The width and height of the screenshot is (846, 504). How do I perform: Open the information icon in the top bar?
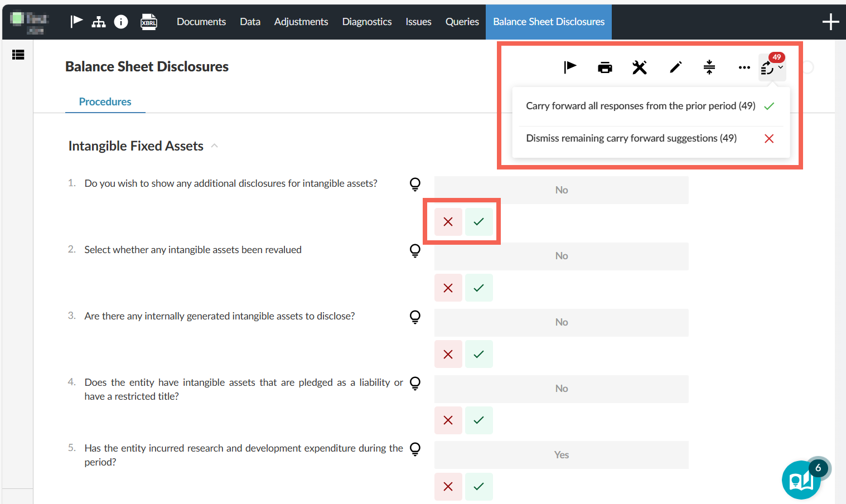[121, 21]
